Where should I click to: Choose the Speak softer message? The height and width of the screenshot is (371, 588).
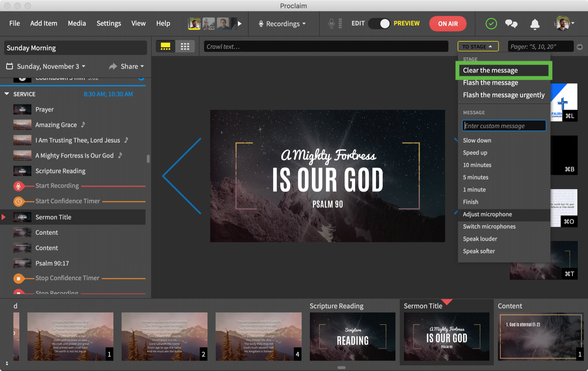coord(504,251)
